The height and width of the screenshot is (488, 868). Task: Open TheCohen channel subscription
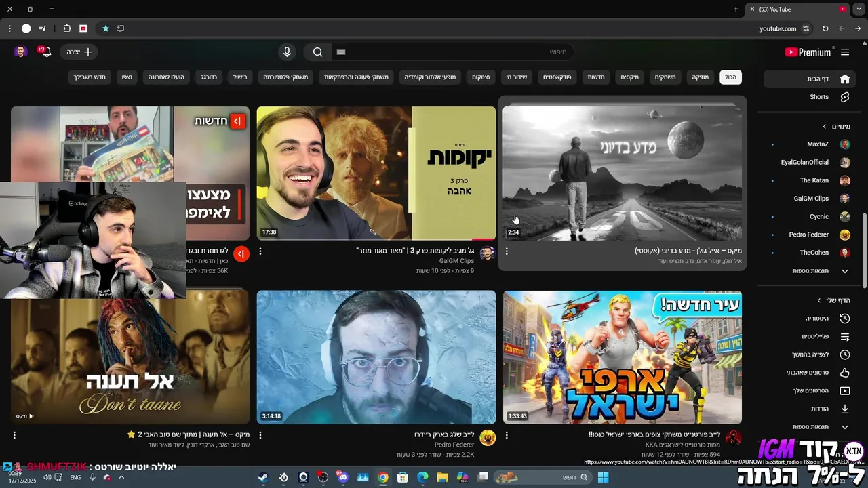pyautogui.click(x=811, y=253)
